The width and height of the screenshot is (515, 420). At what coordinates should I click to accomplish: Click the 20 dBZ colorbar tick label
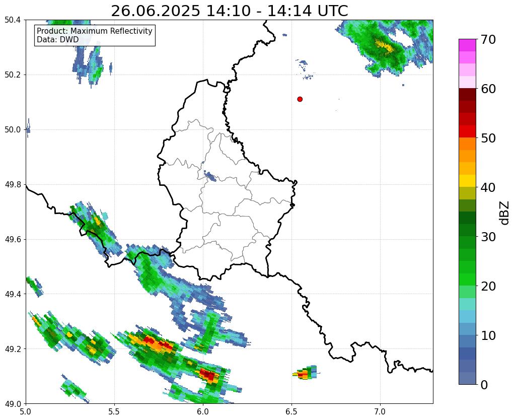coord(488,286)
